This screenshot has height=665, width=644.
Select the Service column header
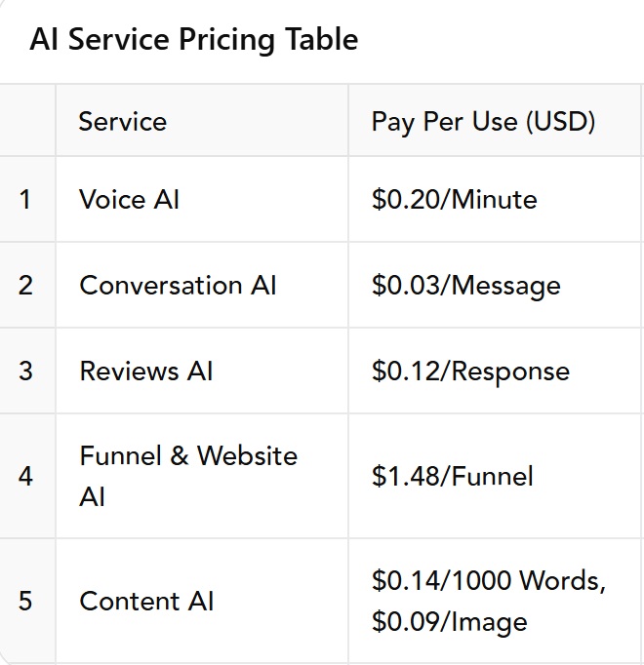pos(202,121)
